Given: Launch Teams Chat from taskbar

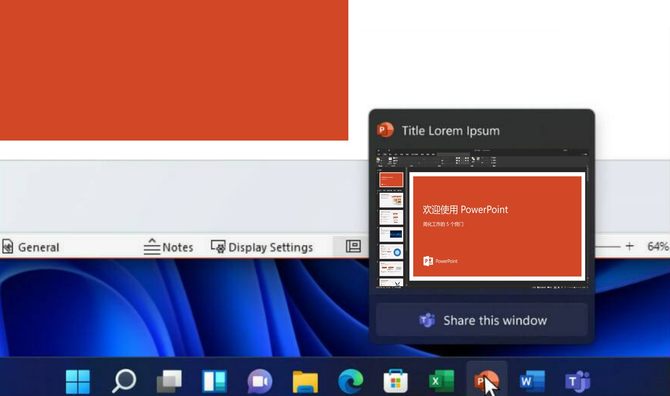Looking at the screenshot, I should pos(260,381).
